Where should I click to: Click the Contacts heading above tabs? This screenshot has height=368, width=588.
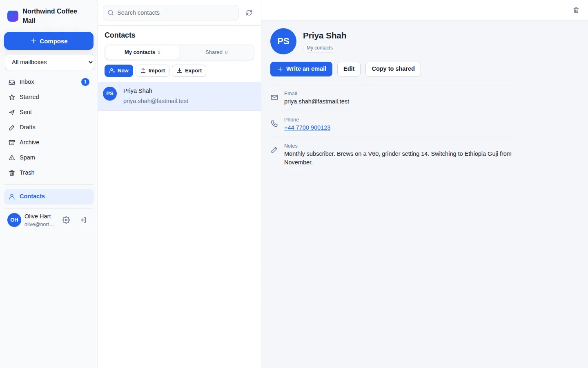click(x=120, y=35)
